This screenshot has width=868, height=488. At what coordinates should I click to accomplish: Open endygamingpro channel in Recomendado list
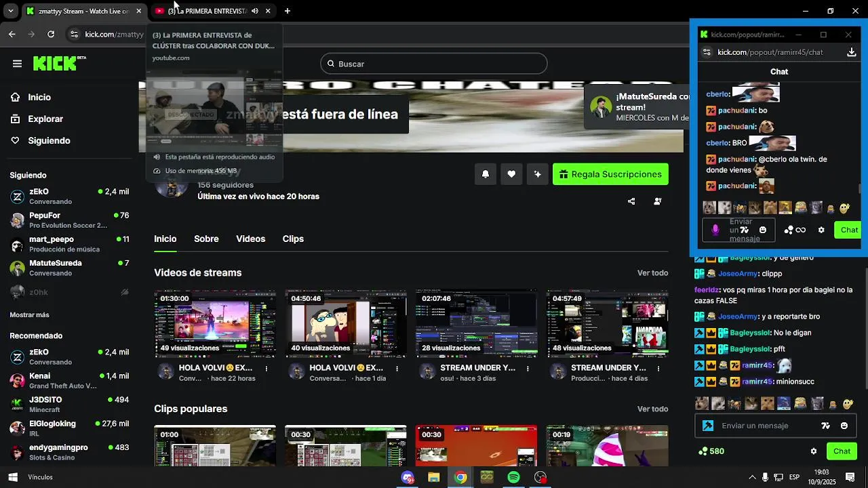(x=69, y=452)
